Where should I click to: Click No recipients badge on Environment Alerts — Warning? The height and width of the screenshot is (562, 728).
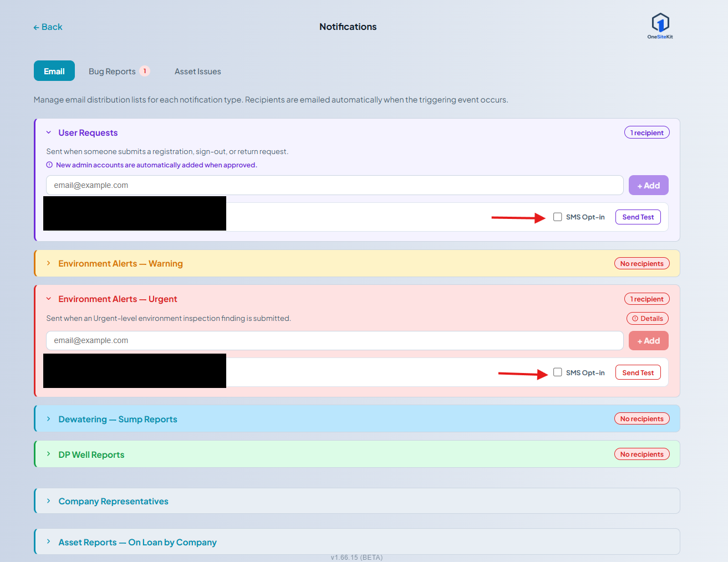click(x=642, y=264)
